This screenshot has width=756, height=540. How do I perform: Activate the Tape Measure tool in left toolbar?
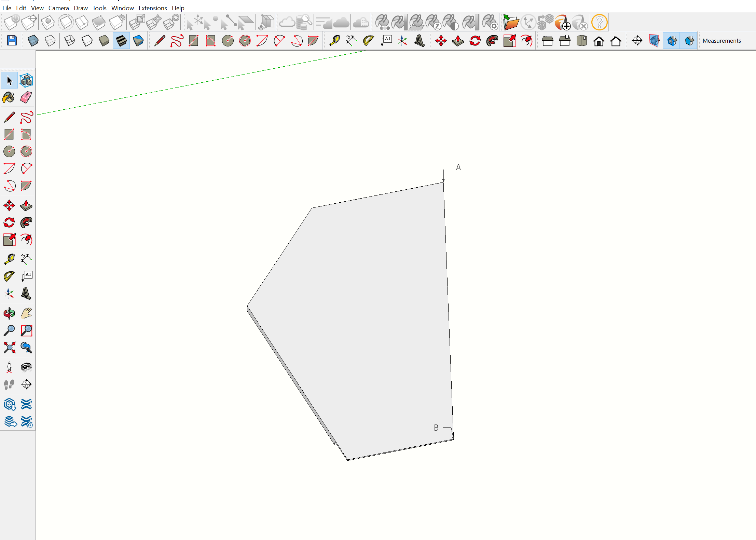pos(9,259)
